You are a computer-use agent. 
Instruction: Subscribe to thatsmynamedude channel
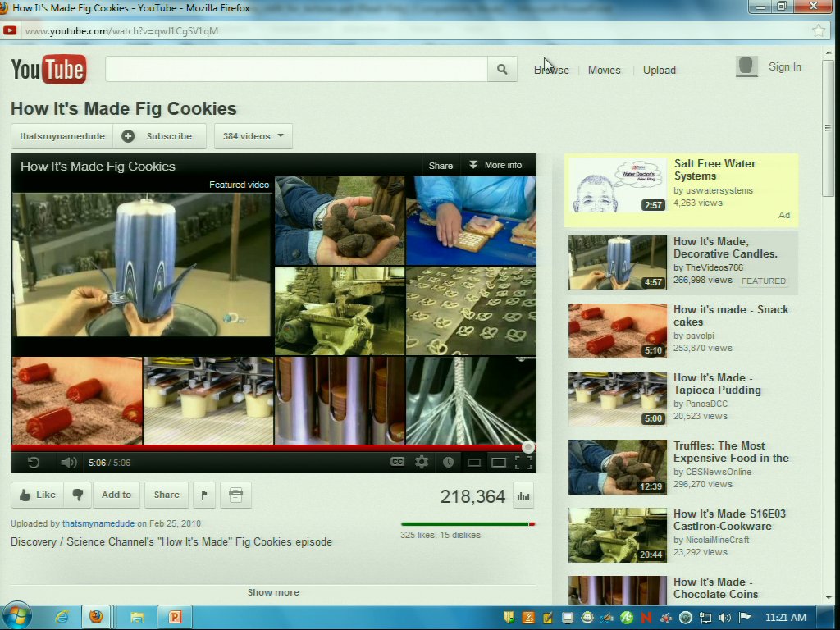click(x=159, y=136)
